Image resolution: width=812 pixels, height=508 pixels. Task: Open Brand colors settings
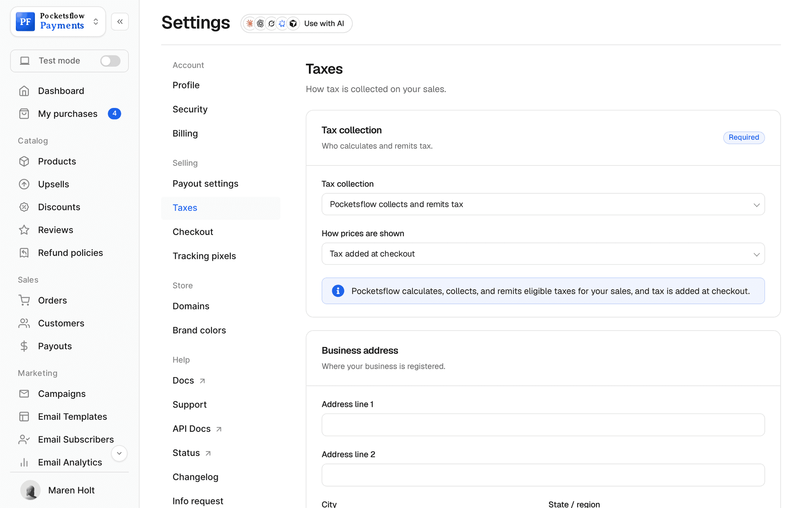[199, 331]
